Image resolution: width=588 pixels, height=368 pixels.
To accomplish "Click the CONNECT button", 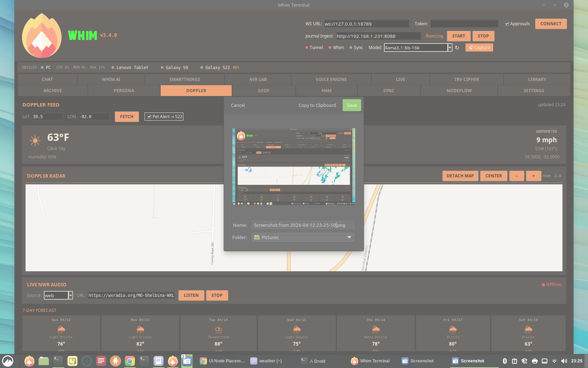I will click(x=551, y=24).
